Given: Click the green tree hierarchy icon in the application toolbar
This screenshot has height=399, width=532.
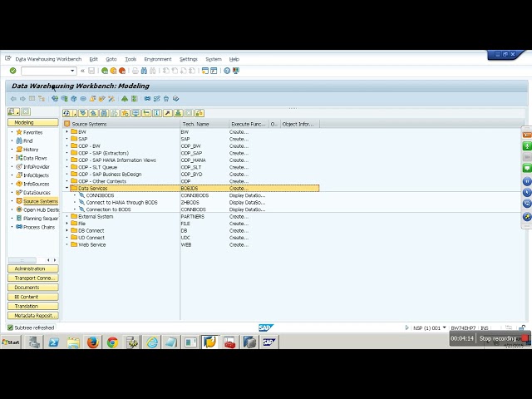Looking at the screenshot, I should click(125, 99).
